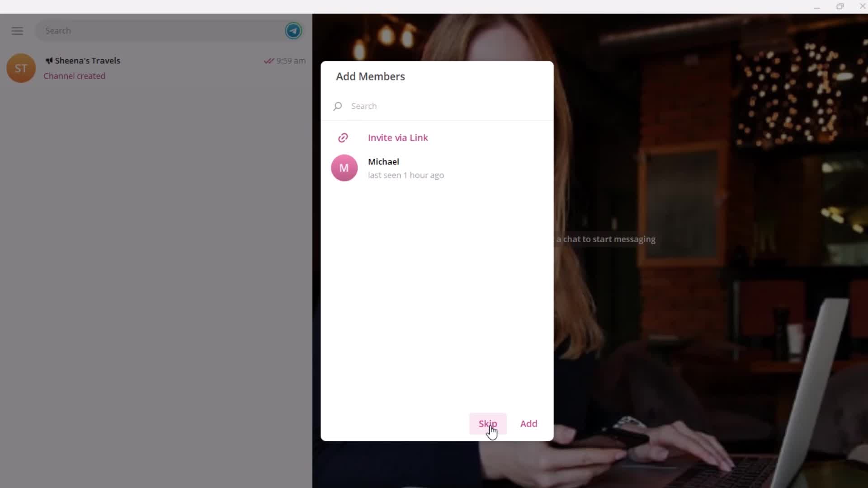Click the hamburger menu icon
Screen dimensions: 868x488
click(x=17, y=31)
